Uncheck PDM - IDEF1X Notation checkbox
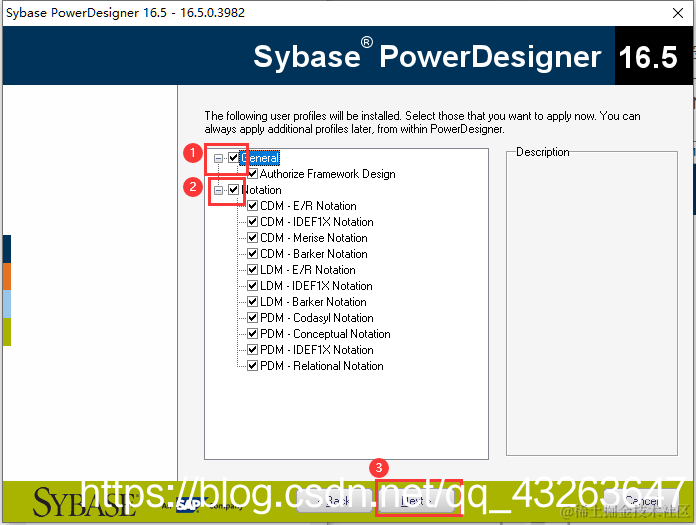This screenshot has height=525, width=696. [253, 349]
